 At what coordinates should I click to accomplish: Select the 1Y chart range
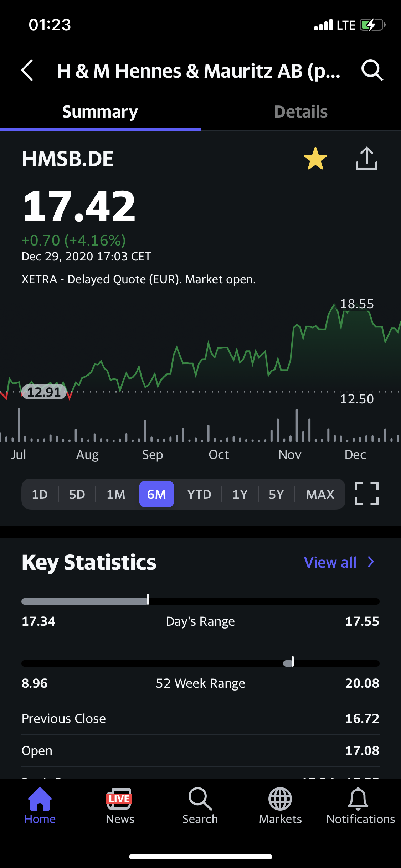(x=240, y=494)
